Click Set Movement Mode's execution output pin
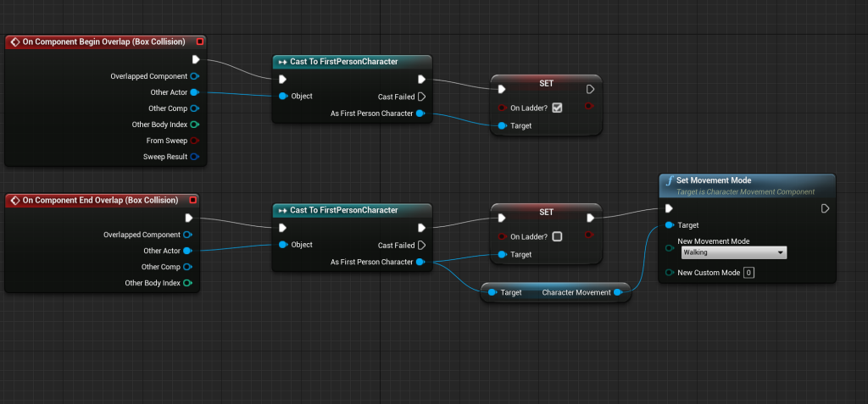This screenshot has width=868, height=404. pyautogui.click(x=825, y=208)
